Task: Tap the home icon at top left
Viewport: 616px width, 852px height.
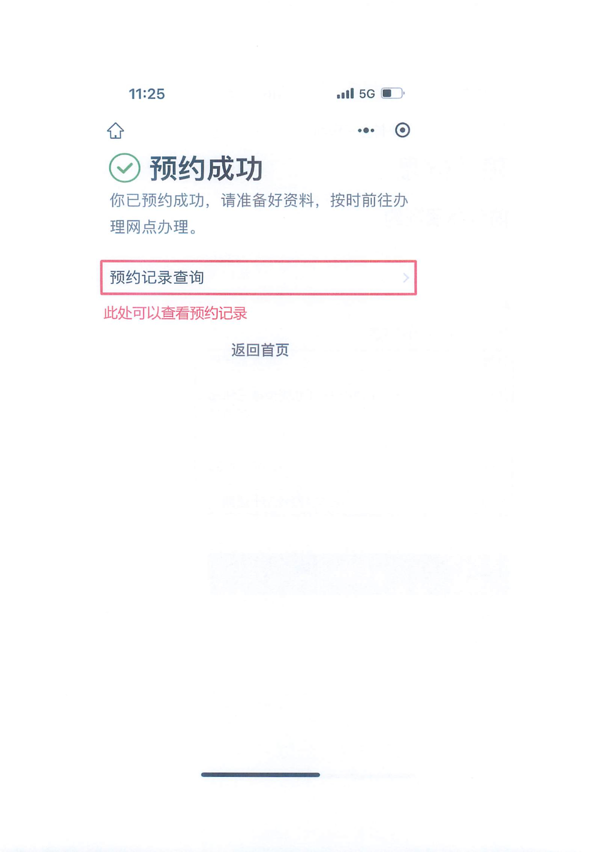Action: [x=115, y=130]
